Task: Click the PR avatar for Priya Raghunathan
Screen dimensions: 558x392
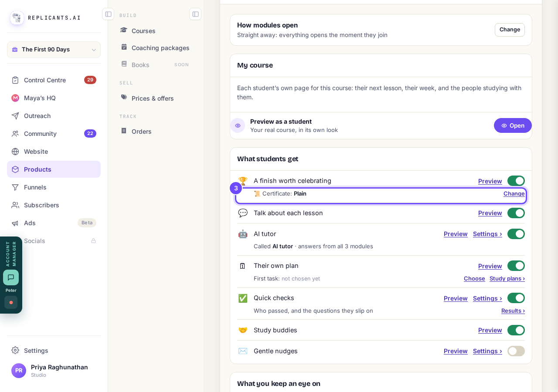Action: [x=19, y=371]
